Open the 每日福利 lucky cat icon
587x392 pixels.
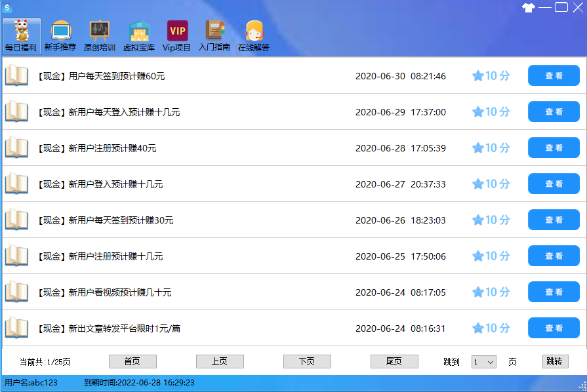[x=21, y=31]
